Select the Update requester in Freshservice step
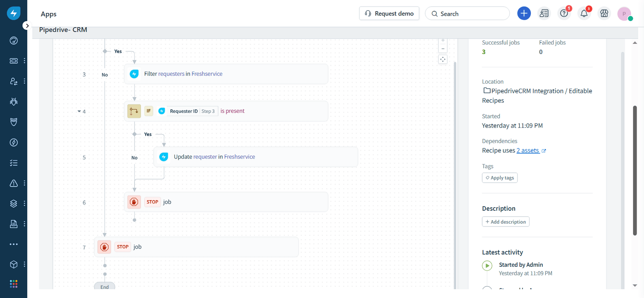The image size is (644, 298). pos(256,157)
